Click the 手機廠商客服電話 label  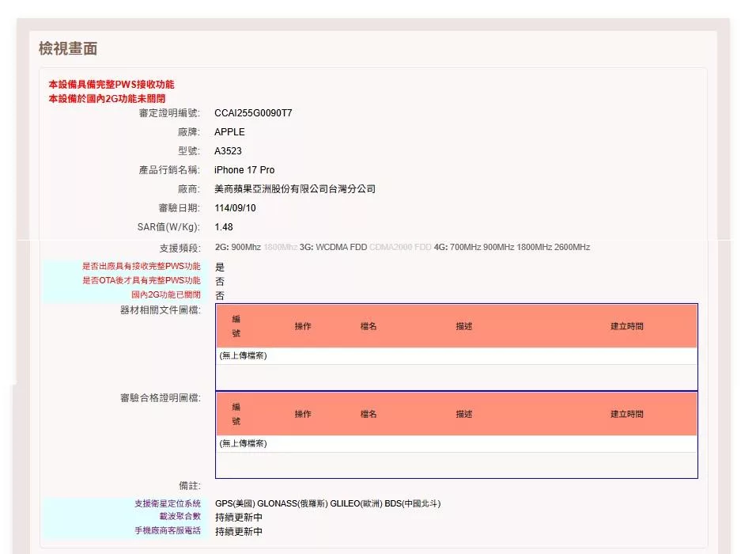(x=168, y=530)
